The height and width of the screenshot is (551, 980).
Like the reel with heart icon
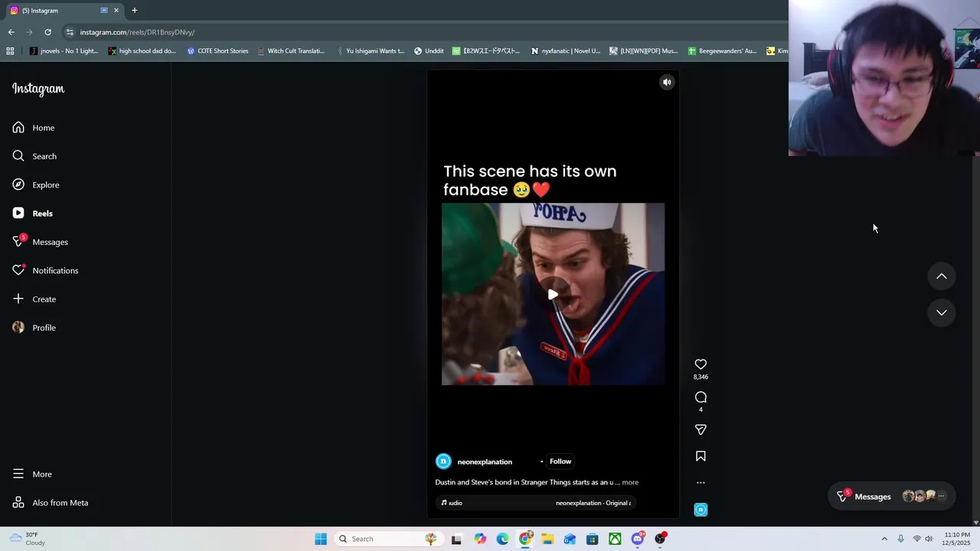(701, 364)
